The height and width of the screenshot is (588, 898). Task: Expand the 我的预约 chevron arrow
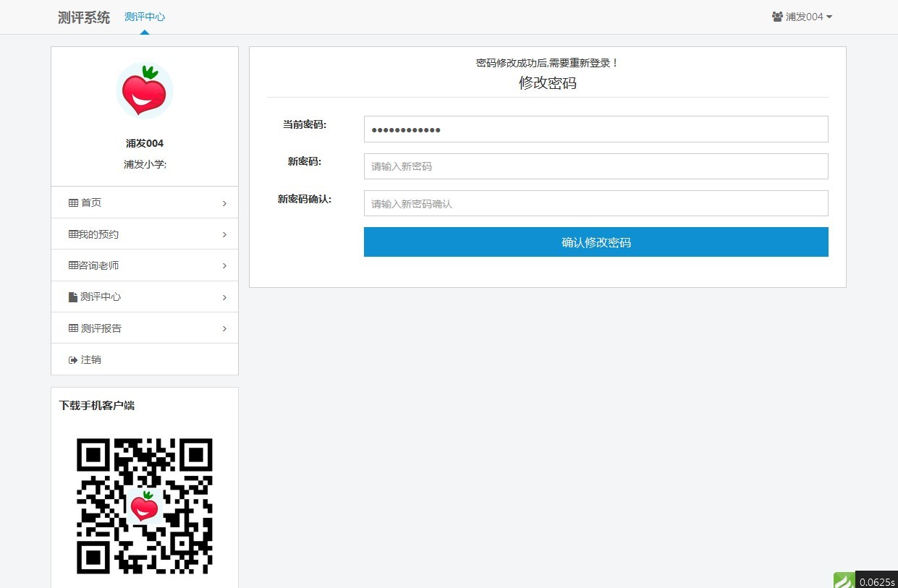224,235
